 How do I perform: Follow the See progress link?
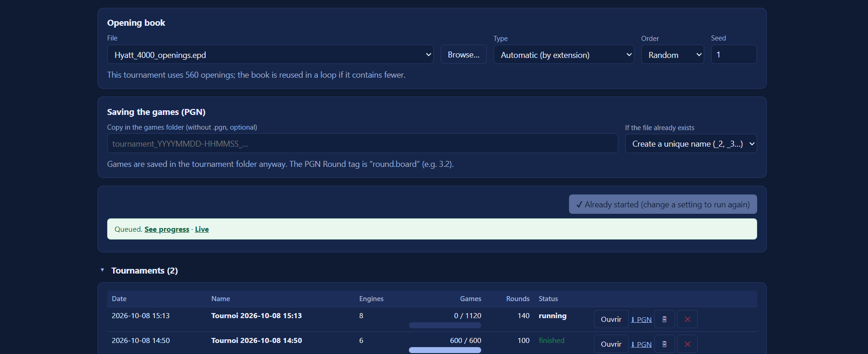coord(167,229)
